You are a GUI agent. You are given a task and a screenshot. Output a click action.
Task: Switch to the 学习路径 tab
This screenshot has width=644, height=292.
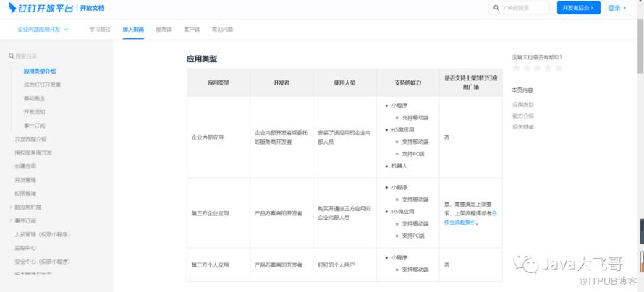[100, 30]
